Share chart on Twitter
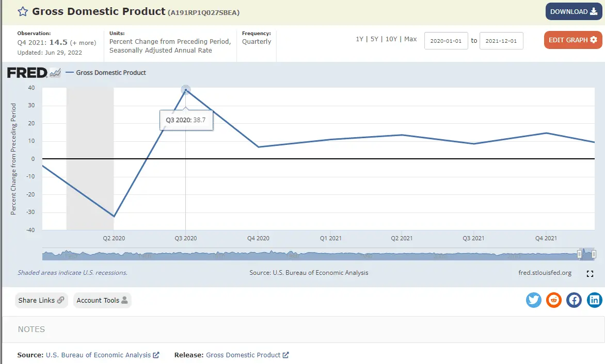The image size is (605, 364). pyautogui.click(x=534, y=300)
